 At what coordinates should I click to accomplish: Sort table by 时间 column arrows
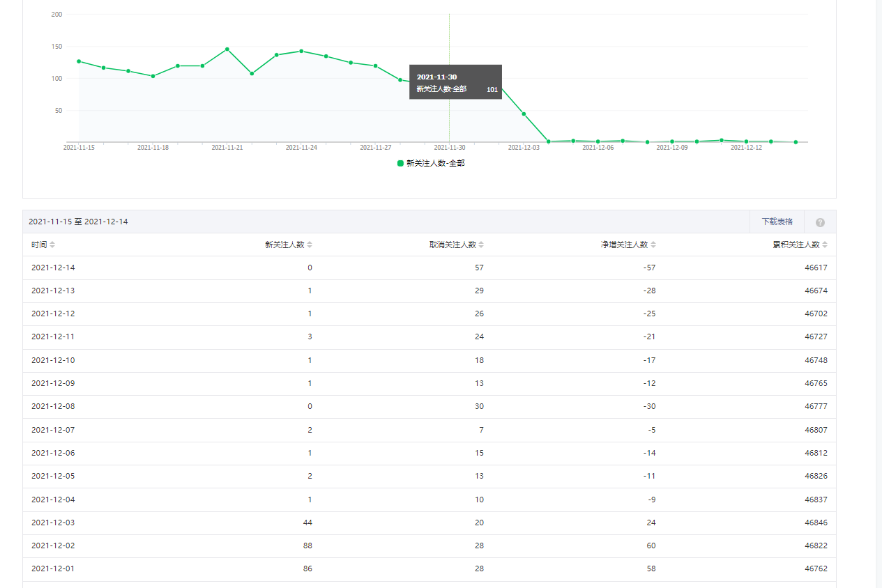(x=52, y=245)
